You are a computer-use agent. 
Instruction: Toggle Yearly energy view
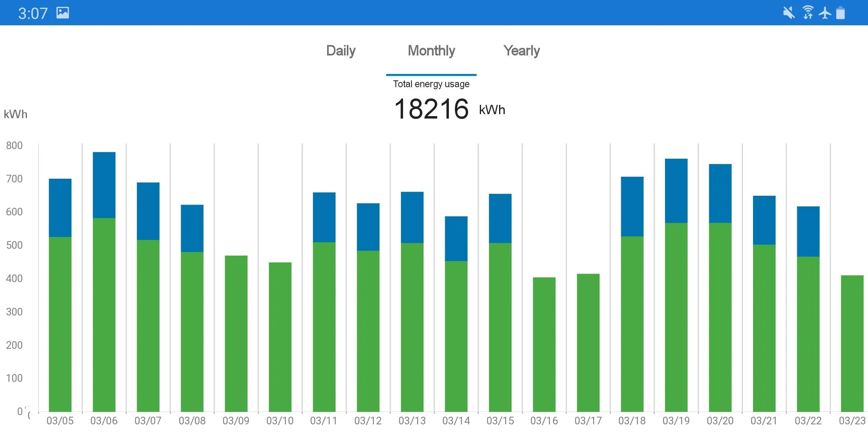pos(520,50)
